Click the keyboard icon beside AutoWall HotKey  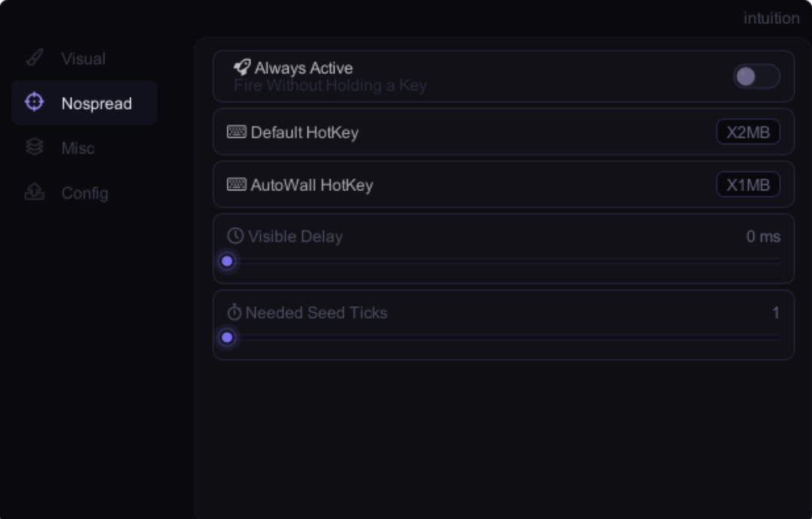tap(237, 184)
